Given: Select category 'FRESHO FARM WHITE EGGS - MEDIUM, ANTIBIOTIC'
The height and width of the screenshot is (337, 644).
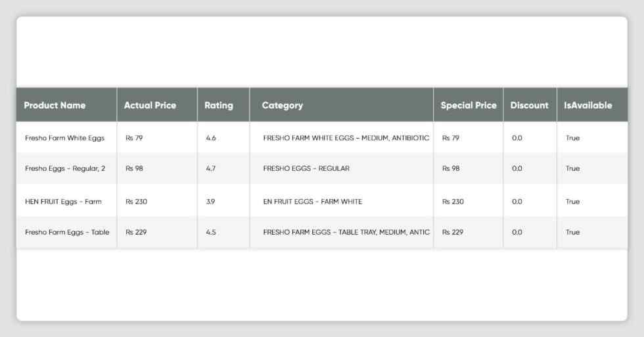Looking at the screenshot, I should (x=346, y=138).
